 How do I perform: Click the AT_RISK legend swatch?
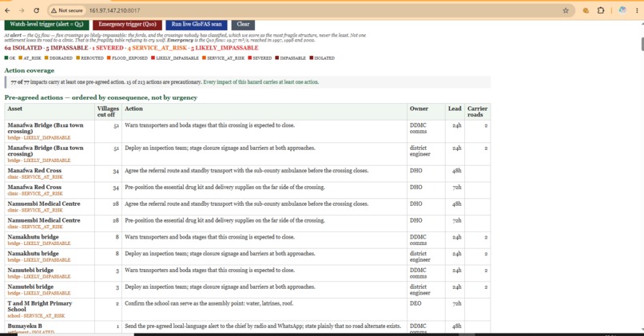(20, 57)
